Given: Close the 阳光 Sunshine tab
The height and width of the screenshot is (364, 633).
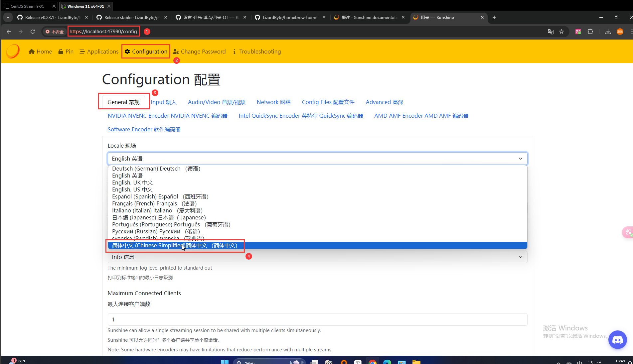Looking at the screenshot, I should pos(482,17).
